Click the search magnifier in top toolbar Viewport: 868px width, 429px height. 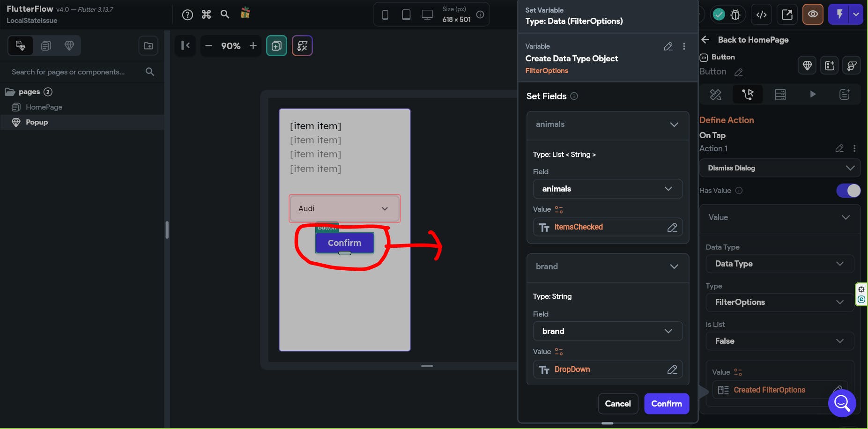[x=225, y=14]
